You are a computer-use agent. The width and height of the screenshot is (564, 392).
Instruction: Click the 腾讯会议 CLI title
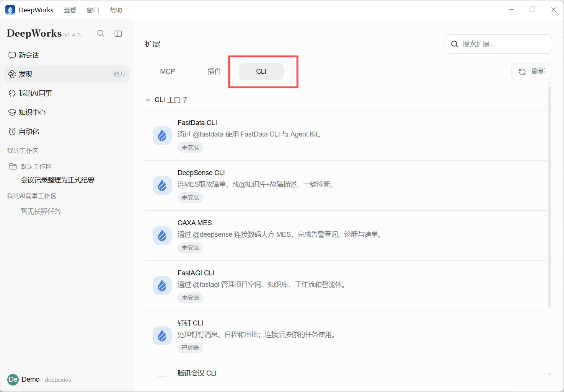[197, 373]
